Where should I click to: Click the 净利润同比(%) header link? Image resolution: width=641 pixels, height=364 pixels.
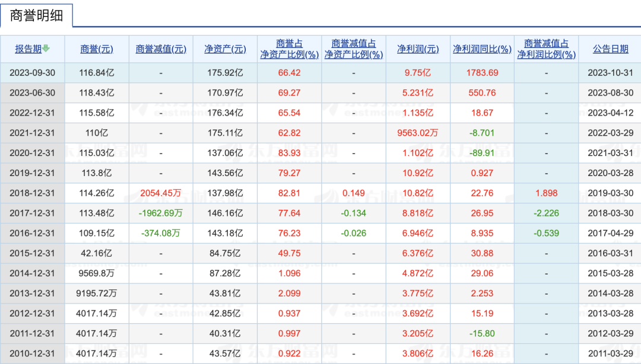coord(482,49)
